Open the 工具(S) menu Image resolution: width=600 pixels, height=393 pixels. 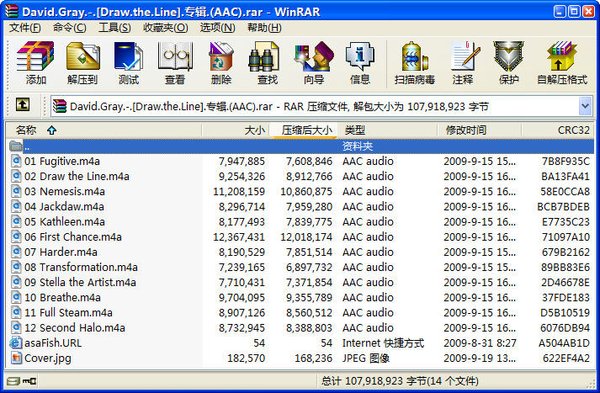pos(114,28)
